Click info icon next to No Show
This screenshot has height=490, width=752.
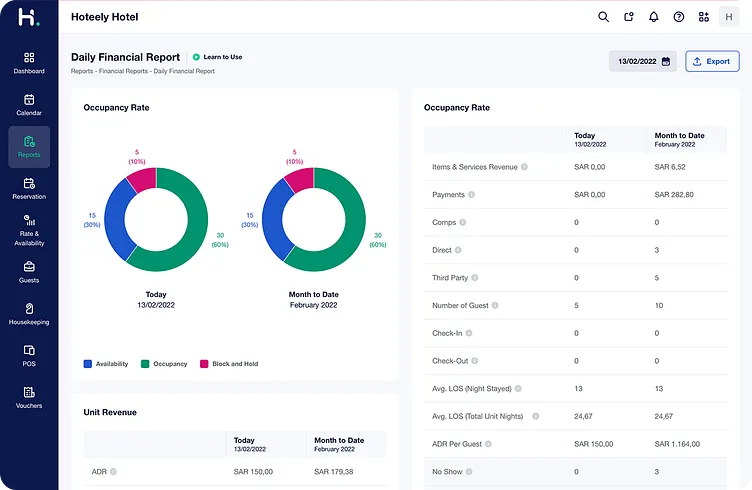coord(469,472)
